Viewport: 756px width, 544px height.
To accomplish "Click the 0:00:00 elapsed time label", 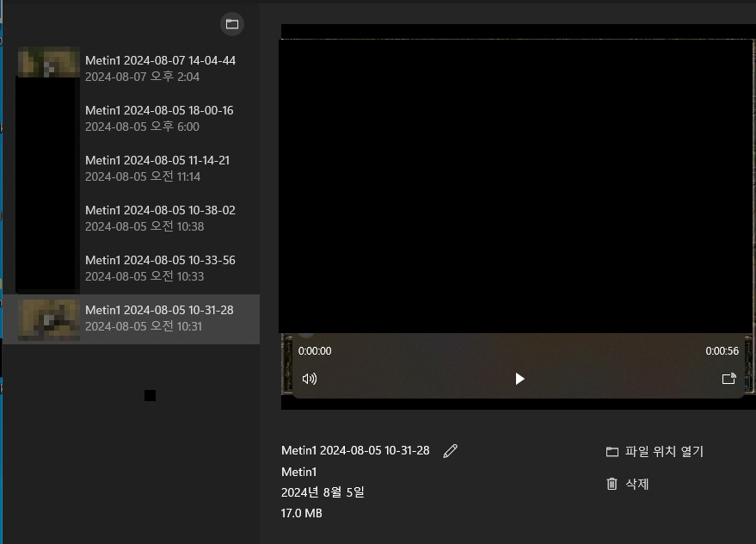I will click(x=315, y=351).
